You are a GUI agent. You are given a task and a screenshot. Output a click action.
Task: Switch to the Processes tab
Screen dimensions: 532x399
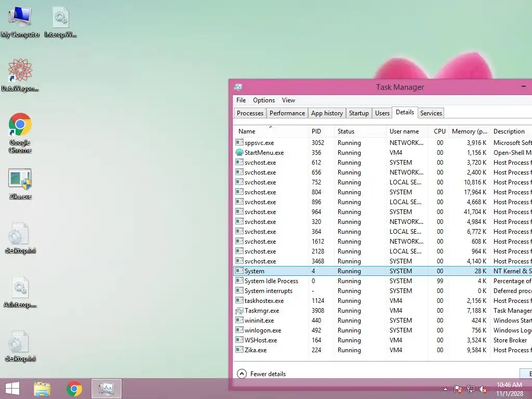[250, 113]
